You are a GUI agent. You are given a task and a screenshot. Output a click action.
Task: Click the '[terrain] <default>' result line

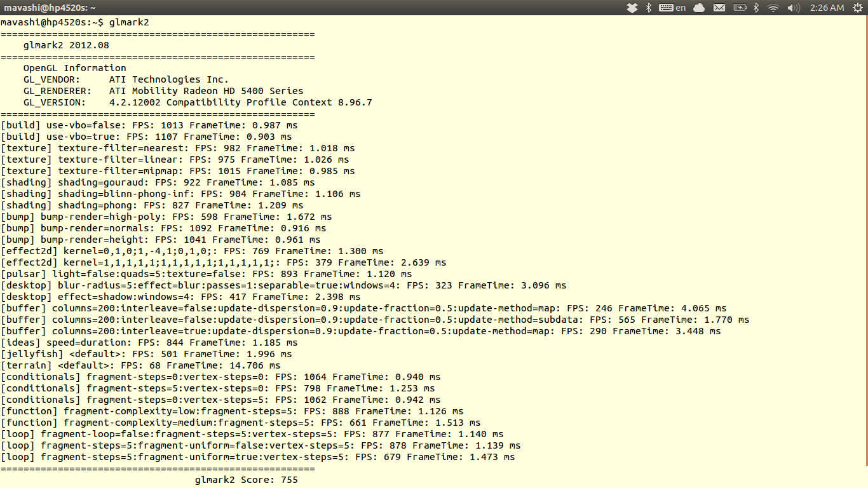tap(140, 365)
